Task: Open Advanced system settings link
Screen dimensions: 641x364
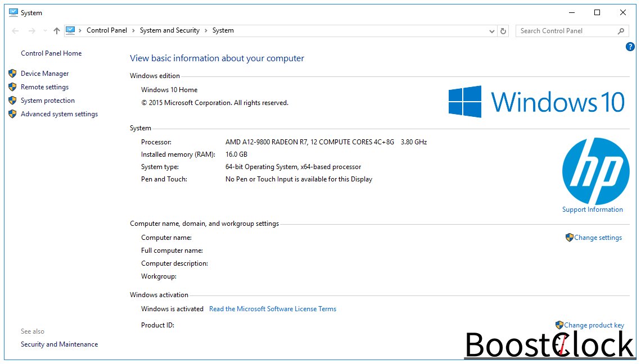Action: tap(59, 114)
